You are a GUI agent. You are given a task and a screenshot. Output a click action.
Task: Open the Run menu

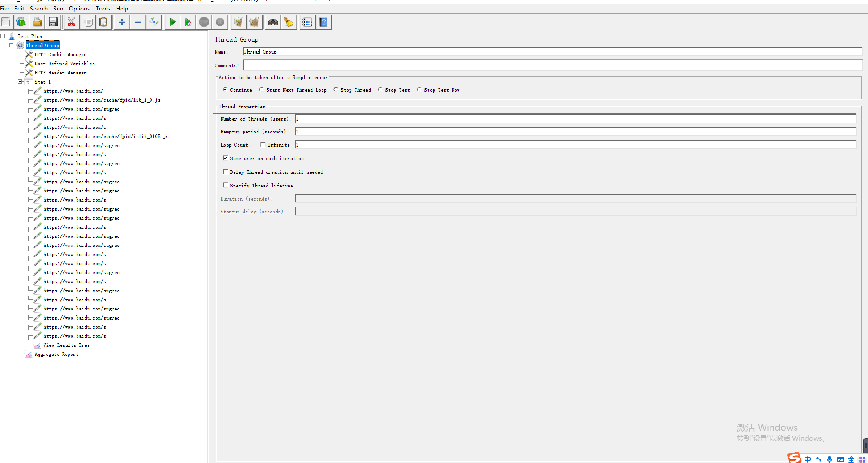pyautogui.click(x=58, y=8)
